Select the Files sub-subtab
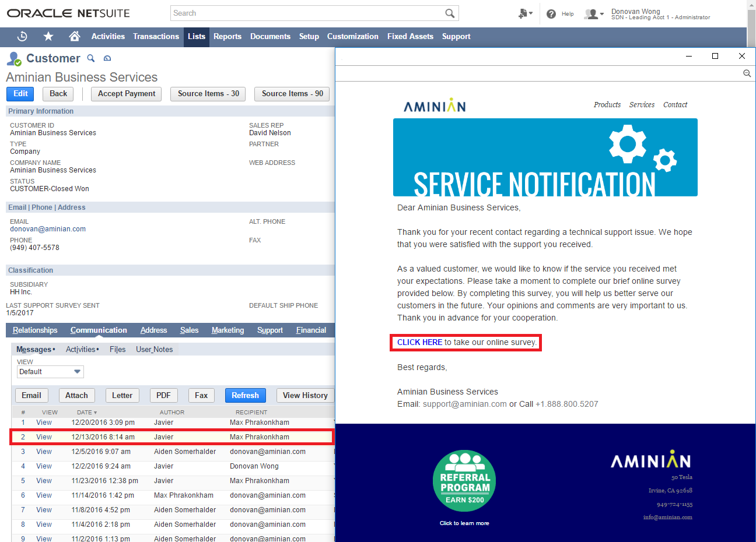This screenshot has height=542, width=756. click(x=117, y=349)
